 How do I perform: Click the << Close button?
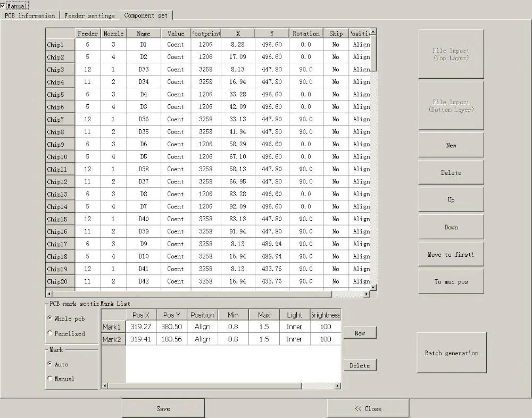[x=368, y=408]
